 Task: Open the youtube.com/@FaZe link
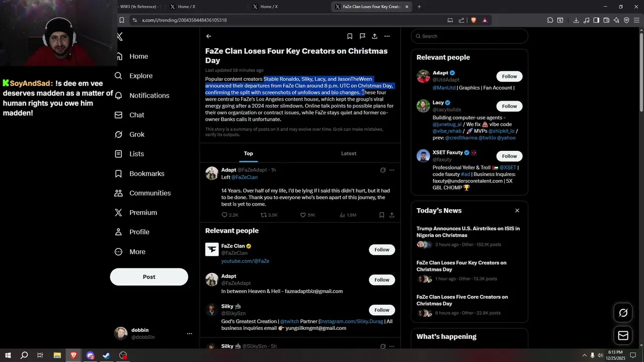click(245, 261)
